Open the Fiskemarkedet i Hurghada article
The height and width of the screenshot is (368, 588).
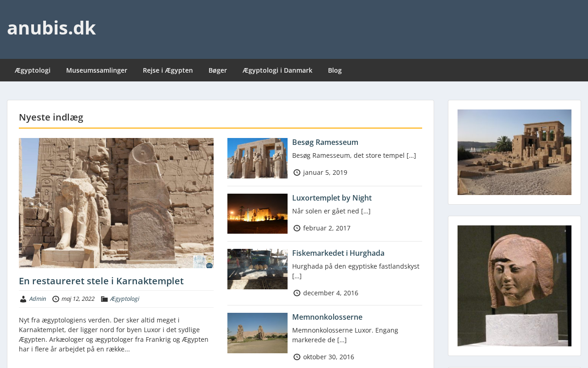(338, 253)
